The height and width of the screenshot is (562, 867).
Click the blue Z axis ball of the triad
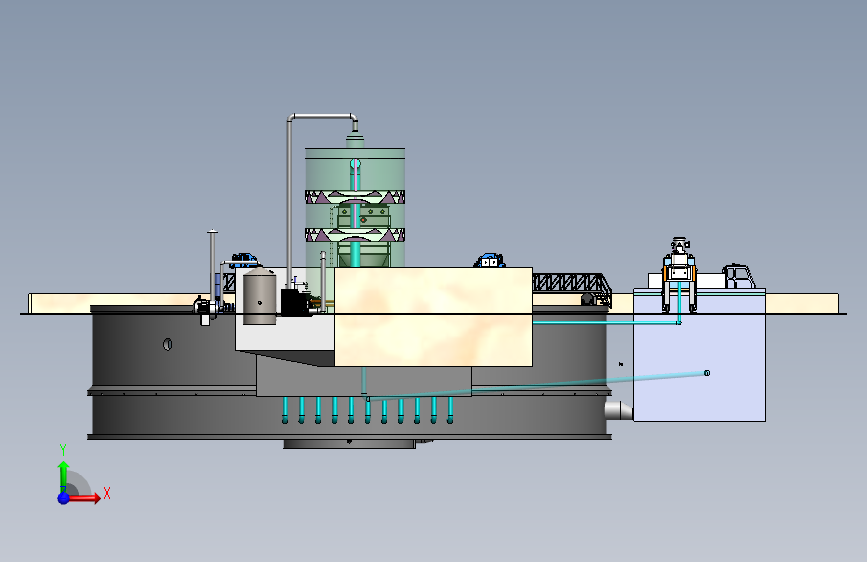64,498
